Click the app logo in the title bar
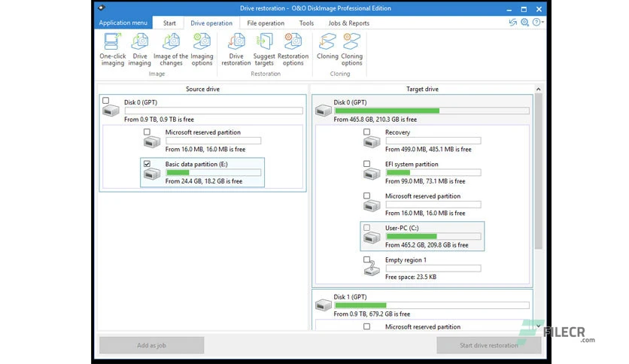 pos(102,8)
